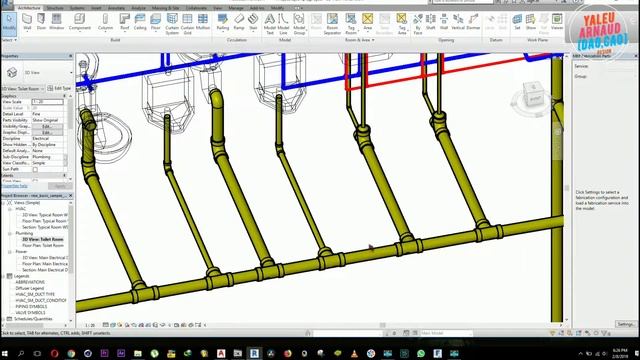The width and height of the screenshot is (640, 360).
Task: Open the Annotate ribbon tab
Action: (x=116, y=8)
